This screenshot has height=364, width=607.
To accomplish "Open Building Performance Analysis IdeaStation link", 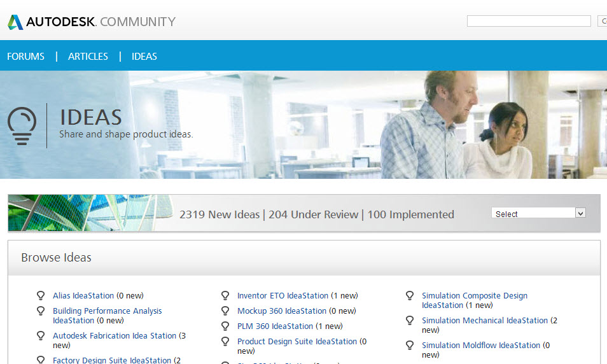I will click(x=108, y=316).
